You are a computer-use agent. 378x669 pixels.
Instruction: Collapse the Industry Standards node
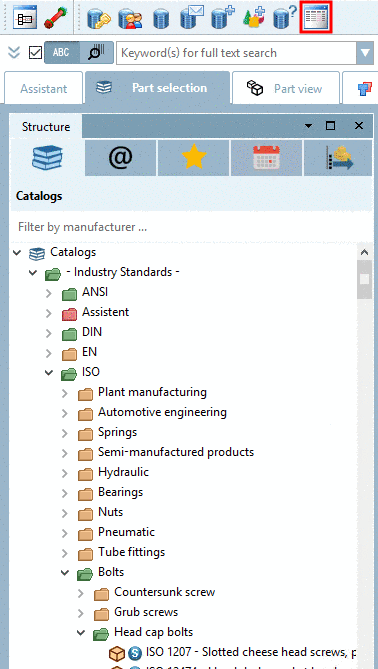tap(33, 273)
